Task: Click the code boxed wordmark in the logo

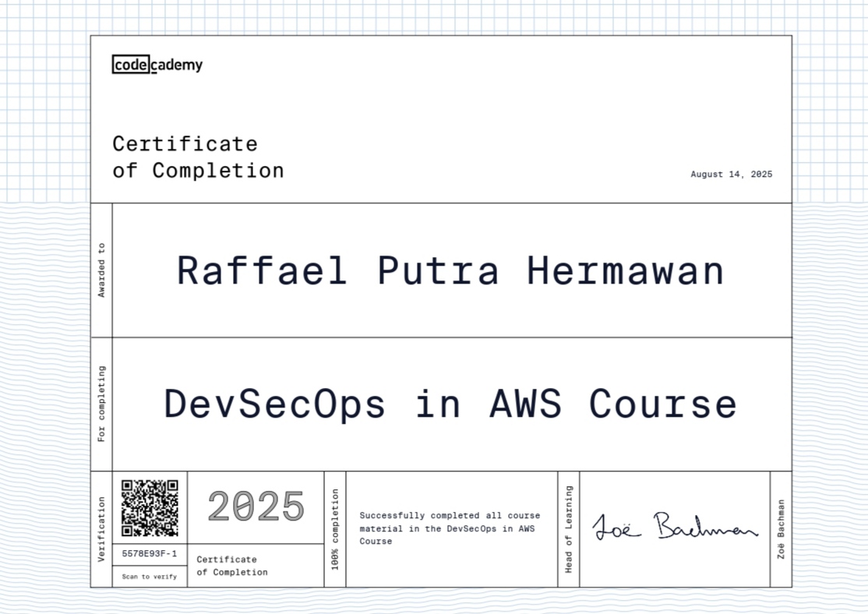Action: tap(130, 65)
